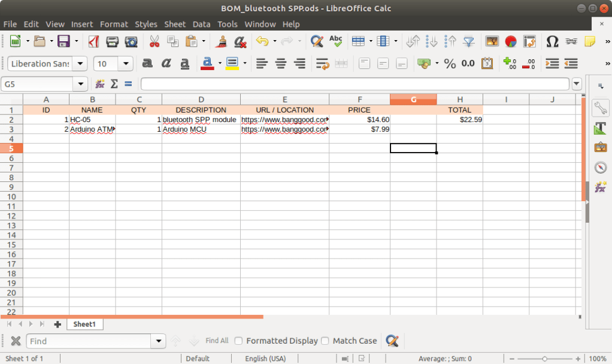Screen dimensions: 612x364
Task: Click the Find All button
Action: (217, 341)
